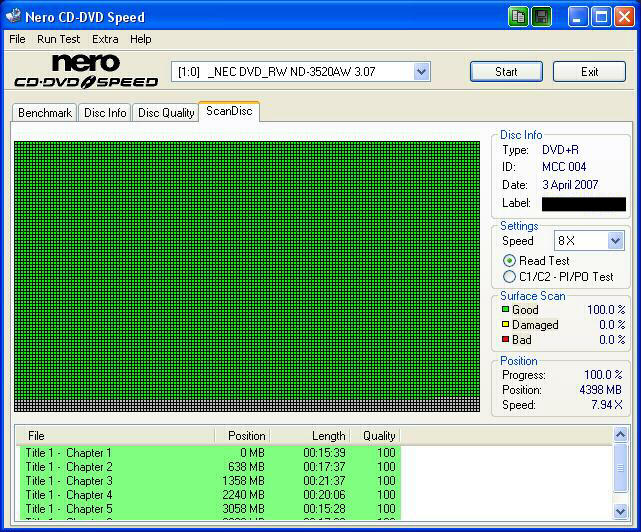Screen dimensions: 641x532
Task: Click the 2240 MB position cell
Action: tap(243, 495)
